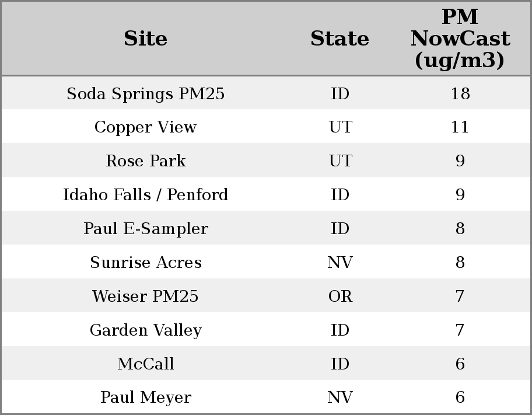
Task: Click the McCall site name
Action: [145, 364]
